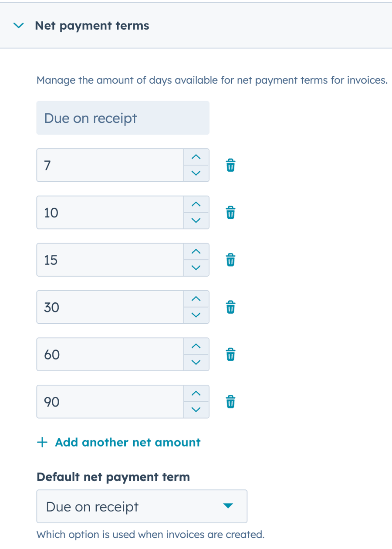Click the Add another net amount link
392x549 pixels.
pos(126,442)
